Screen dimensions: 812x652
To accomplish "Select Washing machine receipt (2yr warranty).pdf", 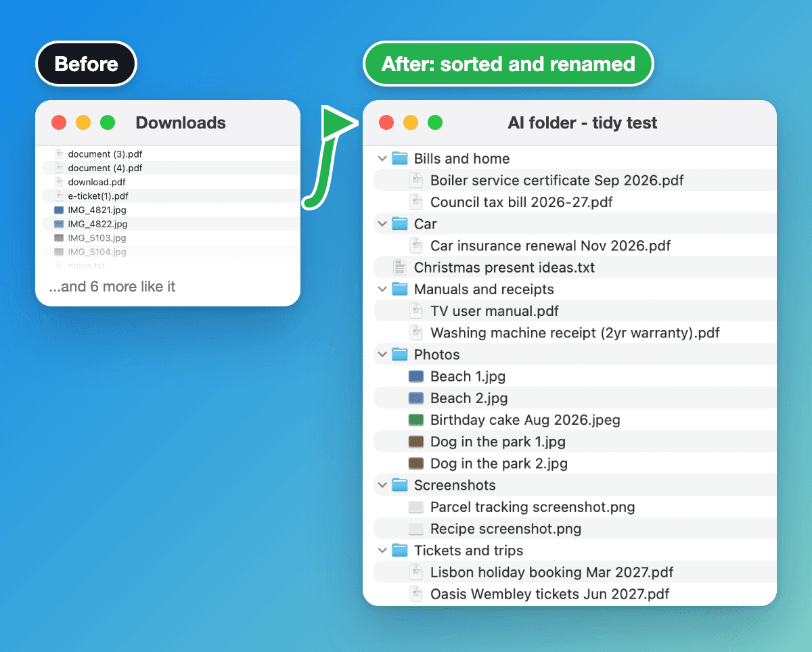I will coord(575,333).
